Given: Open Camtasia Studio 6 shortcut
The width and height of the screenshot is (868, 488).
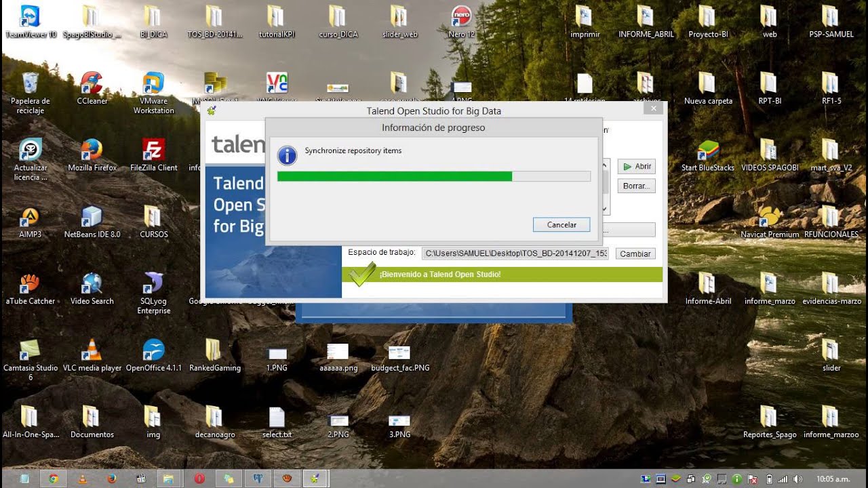Looking at the screenshot, I should pos(31,360).
